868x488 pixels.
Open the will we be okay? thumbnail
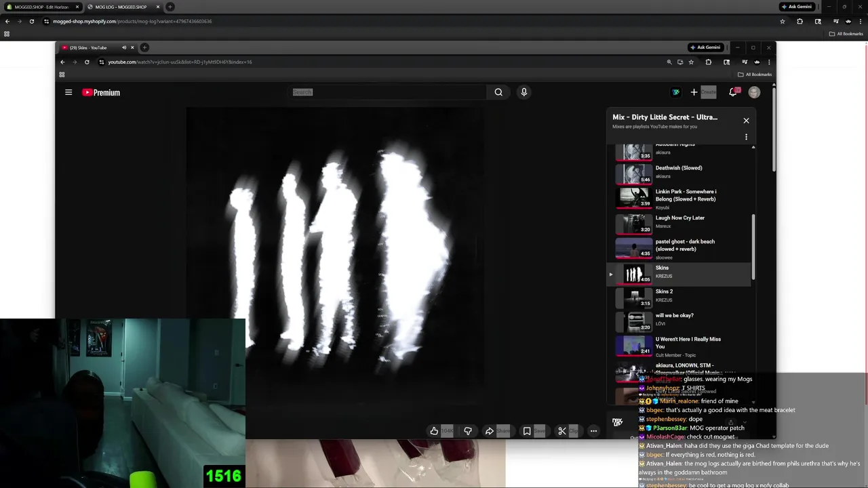click(x=633, y=321)
